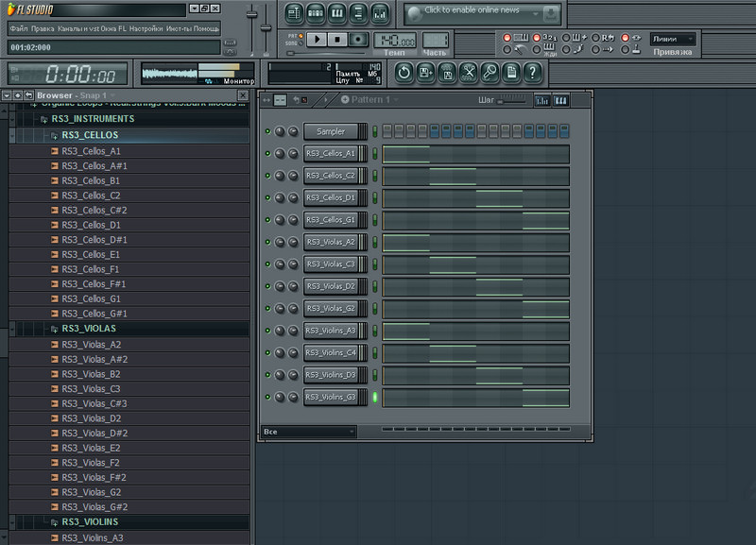Open the Настройки menu
The height and width of the screenshot is (545, 756).
[146, 29]
